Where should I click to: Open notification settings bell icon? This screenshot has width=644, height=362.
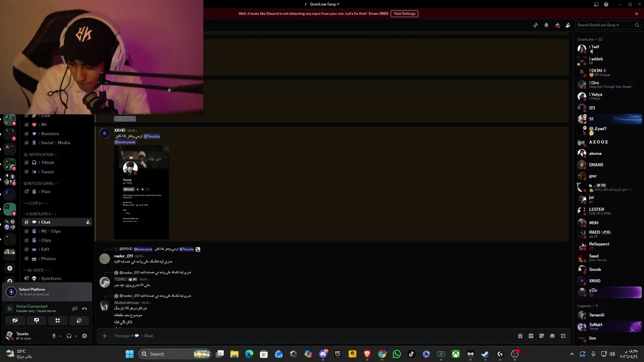click(x=546, y=25)
